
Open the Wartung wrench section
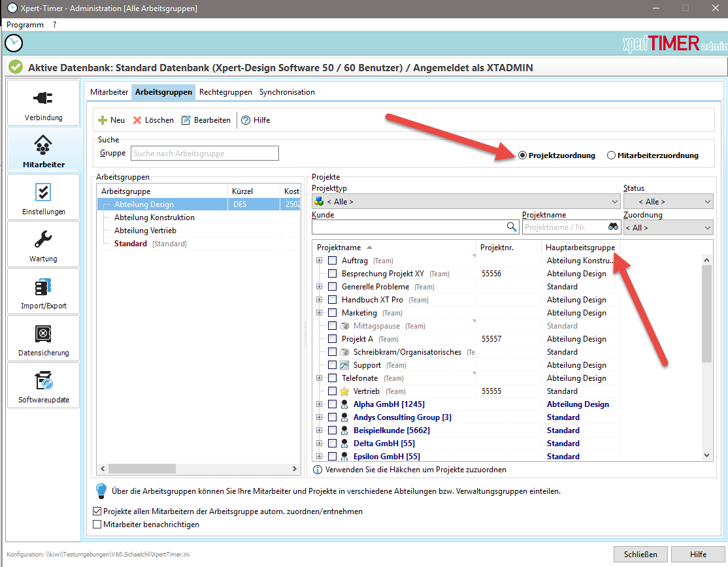tap(44, 244)
